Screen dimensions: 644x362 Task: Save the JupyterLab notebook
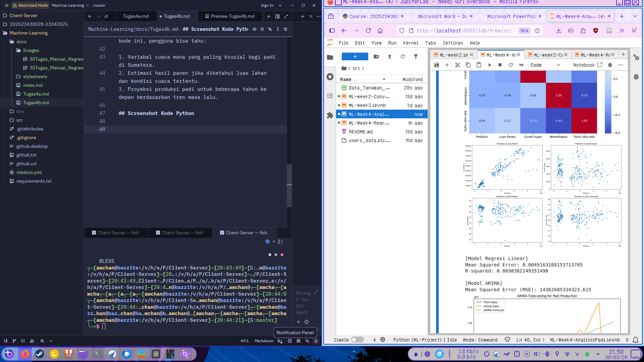click(x=436, y=65)
